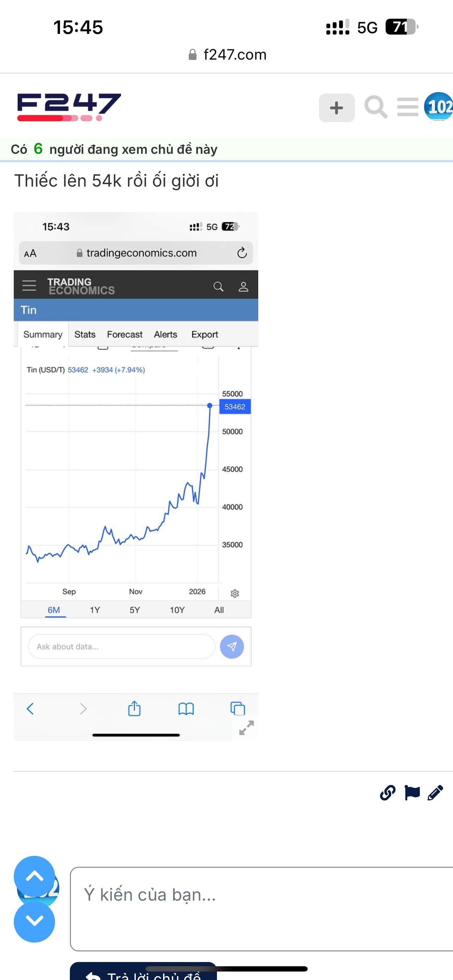This screenshot has width=453, height=980.
Task: Report the post with the flag icon
Action: coord(412,793)
